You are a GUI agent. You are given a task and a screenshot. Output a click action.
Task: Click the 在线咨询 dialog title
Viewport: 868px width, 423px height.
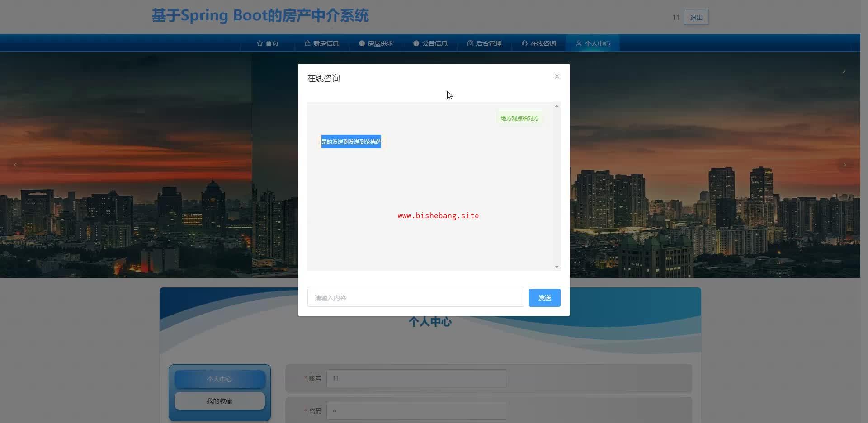coord(324,79)
